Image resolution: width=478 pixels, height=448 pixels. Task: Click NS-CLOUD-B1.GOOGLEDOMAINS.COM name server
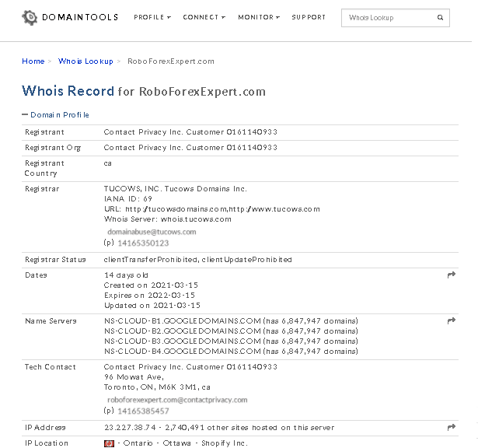tap(183, 320)
